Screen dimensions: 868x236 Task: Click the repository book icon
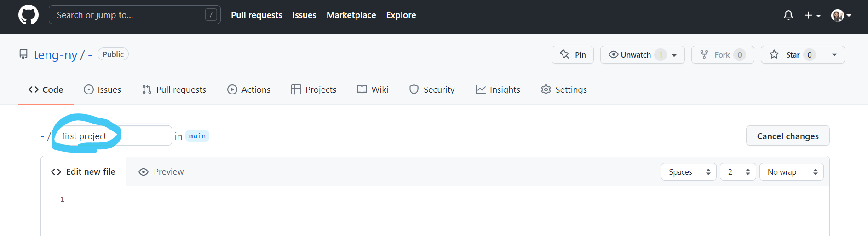pyautogui.click(x=23, y=54)
